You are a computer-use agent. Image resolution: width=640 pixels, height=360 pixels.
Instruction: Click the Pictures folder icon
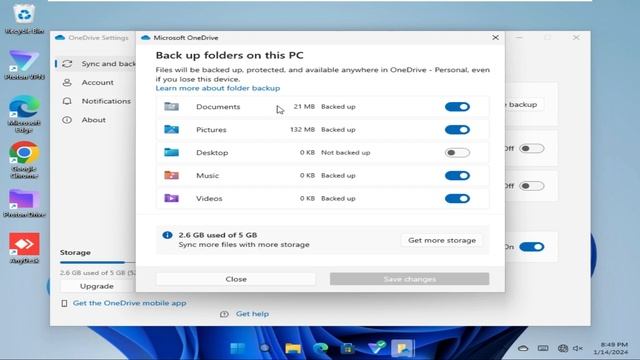pyautogui.click(x=171, y=129)
